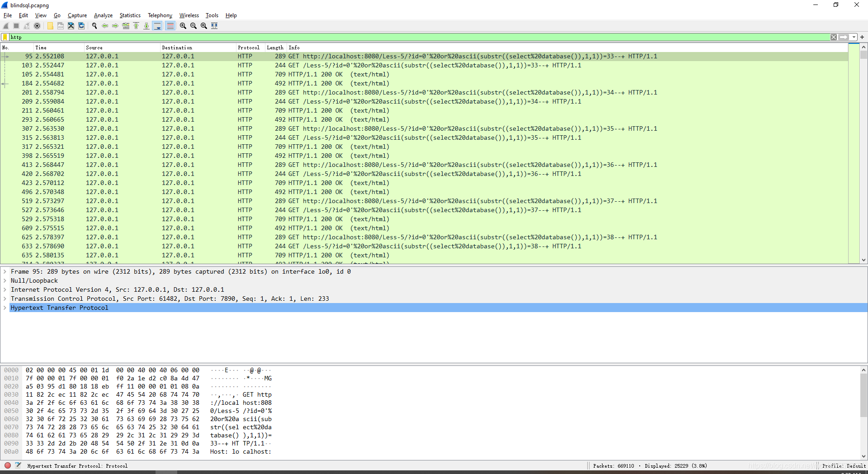This screenshot has width=868, height=474.
Task: Select packet 413 at 2.568447
Action: pos(424,165)
